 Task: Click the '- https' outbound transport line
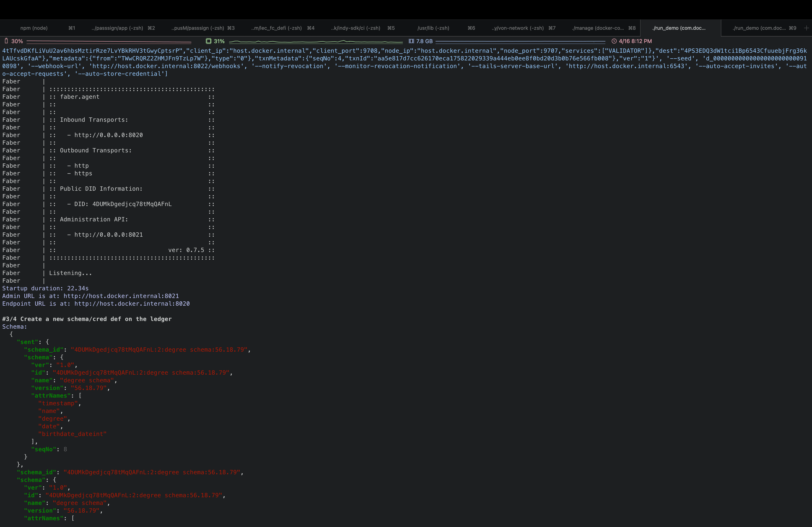click(x=80, y=174)
